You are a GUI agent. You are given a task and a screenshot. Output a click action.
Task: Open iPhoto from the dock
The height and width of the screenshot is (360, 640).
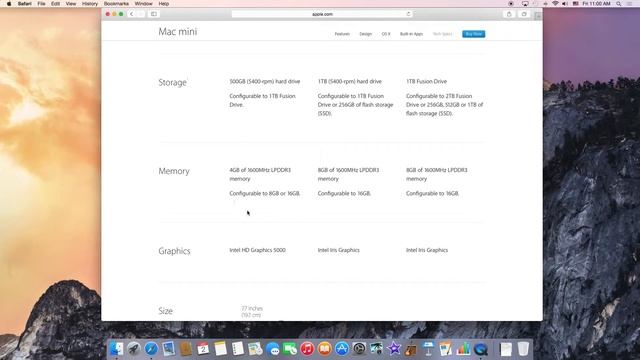tap(376, 349)
